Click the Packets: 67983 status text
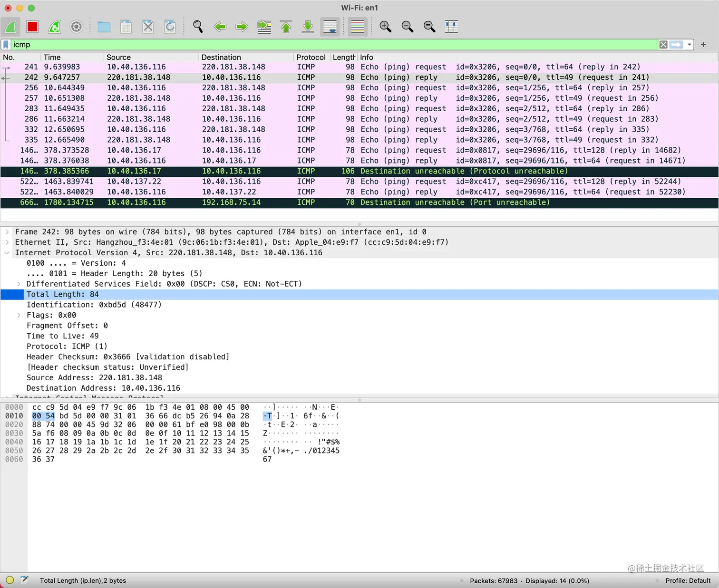This screenshot has height=588, width=719. 494,580
